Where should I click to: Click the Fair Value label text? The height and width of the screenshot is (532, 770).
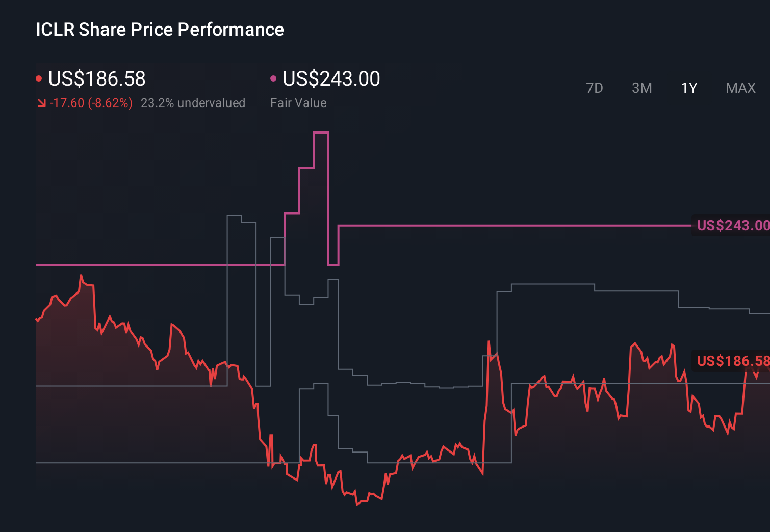pos(298,103)
